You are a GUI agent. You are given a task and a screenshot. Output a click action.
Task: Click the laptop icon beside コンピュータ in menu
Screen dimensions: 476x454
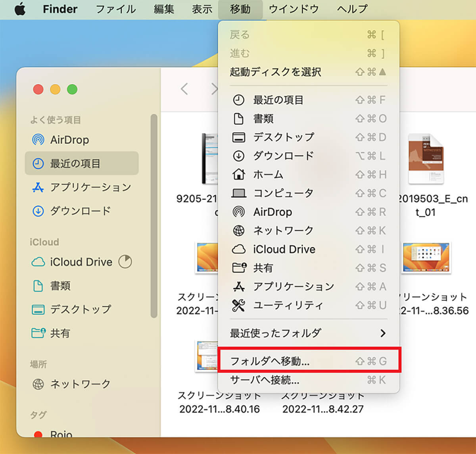(238, 193)
